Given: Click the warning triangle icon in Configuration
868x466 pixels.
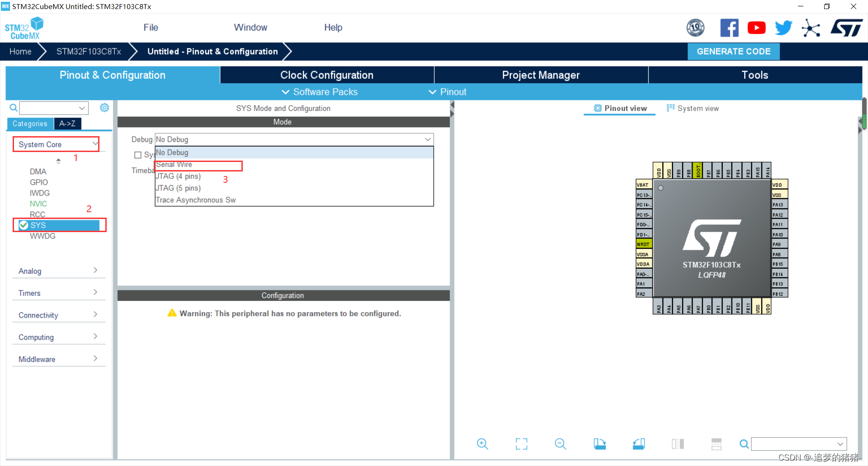Looking at the screenshot, I should 172,313.
